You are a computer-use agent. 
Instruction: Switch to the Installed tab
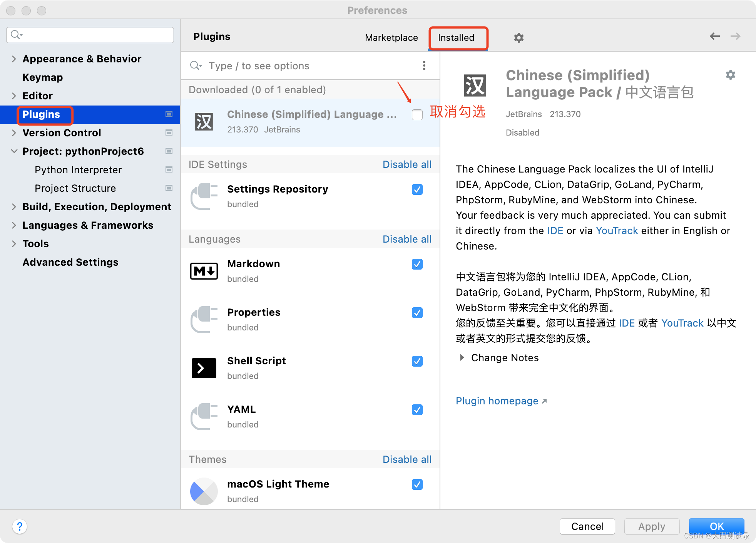click(456, 38)
